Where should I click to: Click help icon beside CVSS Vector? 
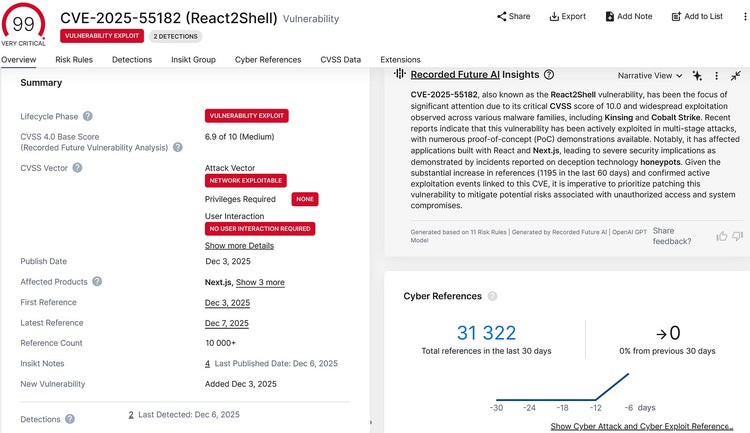point(77,167)
